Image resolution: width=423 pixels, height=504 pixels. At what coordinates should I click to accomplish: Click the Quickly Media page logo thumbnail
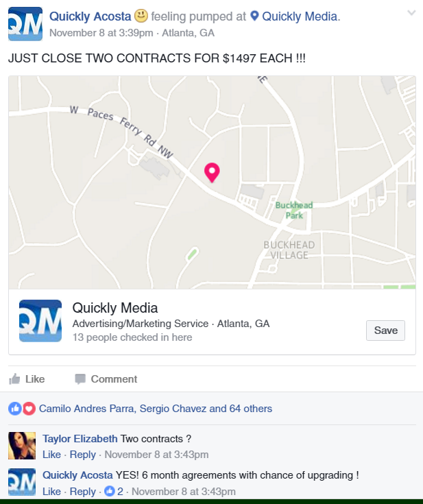pyautogui.click(x=40, y=321)
